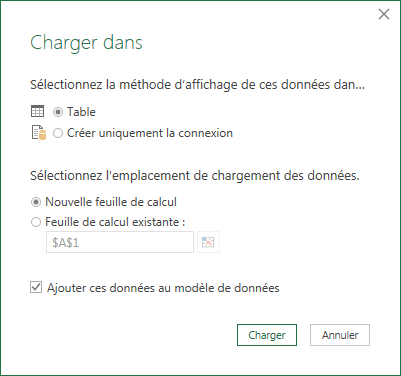
Task: Uncheck Ajouter ces données au modèle checkbox
Action: pyautogui.click(x=36, y=287)
